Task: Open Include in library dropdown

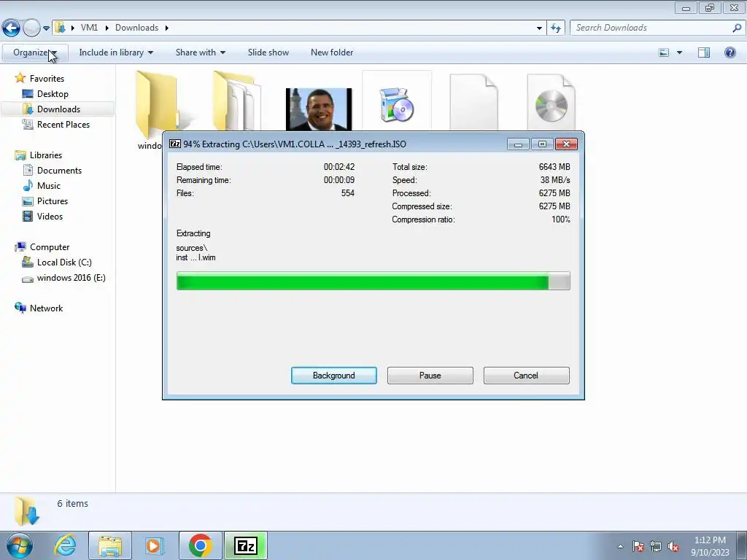Action: click(x=116, y=52)
